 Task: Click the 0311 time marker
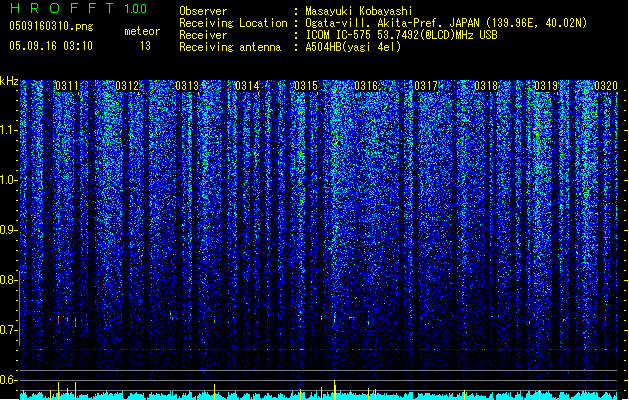(x=67, y=86)
